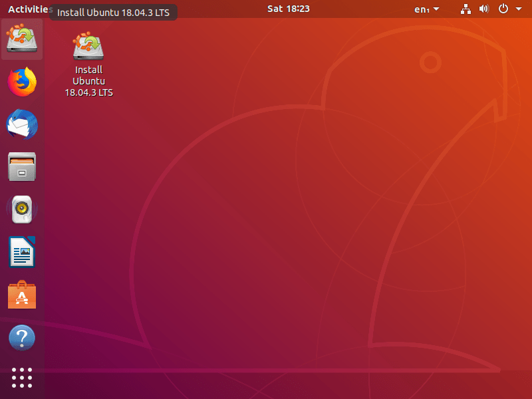Screen dimensions: 532x399
Task: Open the Files manager in dock
Action: click(x=22, y=167)
